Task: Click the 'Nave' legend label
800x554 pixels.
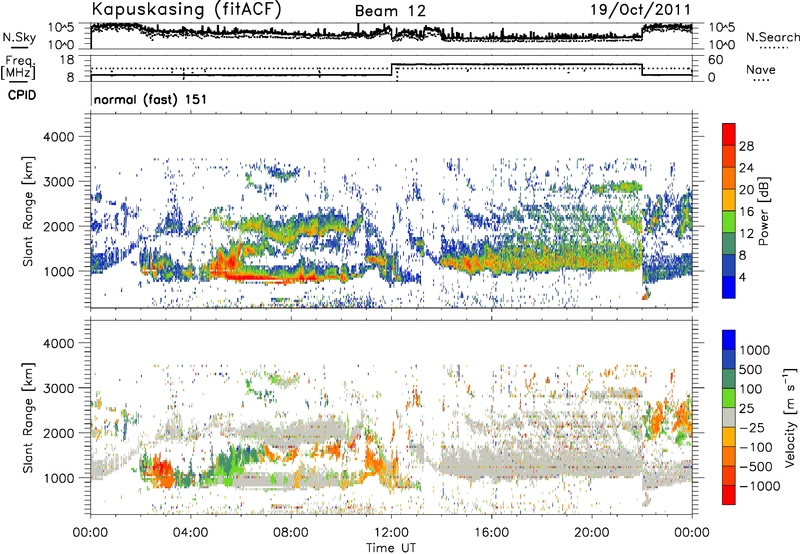Action: [x=760, y=70]
